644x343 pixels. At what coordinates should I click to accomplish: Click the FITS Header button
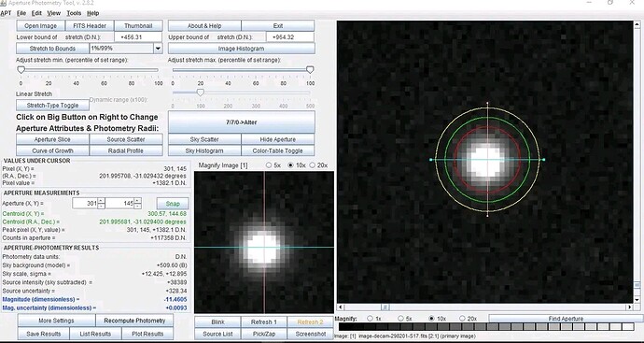coord(90,25)
